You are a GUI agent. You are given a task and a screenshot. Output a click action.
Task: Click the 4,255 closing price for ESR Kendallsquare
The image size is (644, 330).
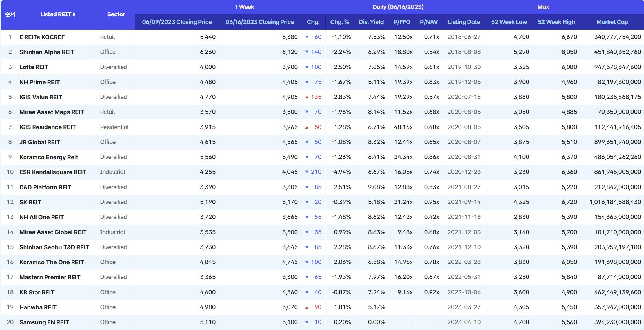[208, 172]
